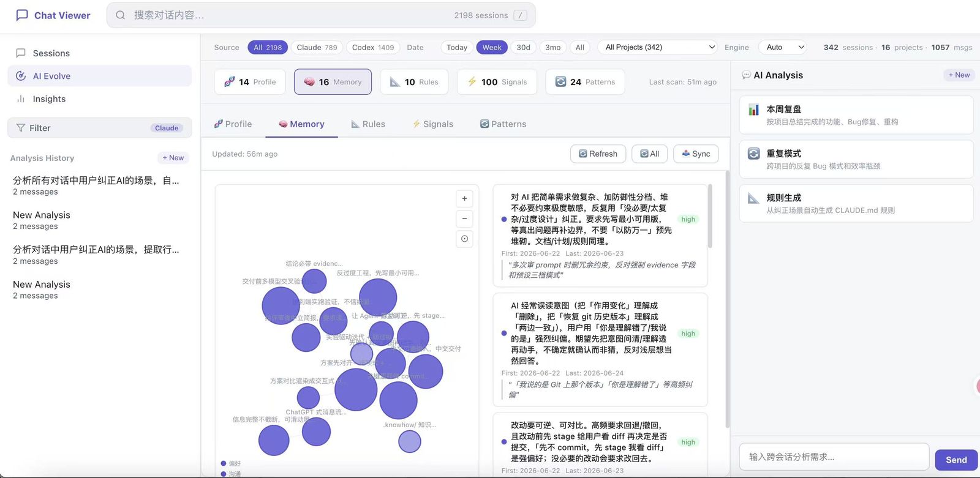This screenshot has height=478, width=980.
Task: Select the All 2198 source filter
Action: 268,47
